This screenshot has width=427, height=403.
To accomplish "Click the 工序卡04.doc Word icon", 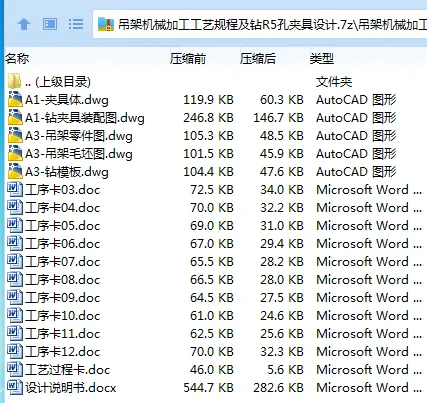I will pyautogui.click(x=15, y=207).
